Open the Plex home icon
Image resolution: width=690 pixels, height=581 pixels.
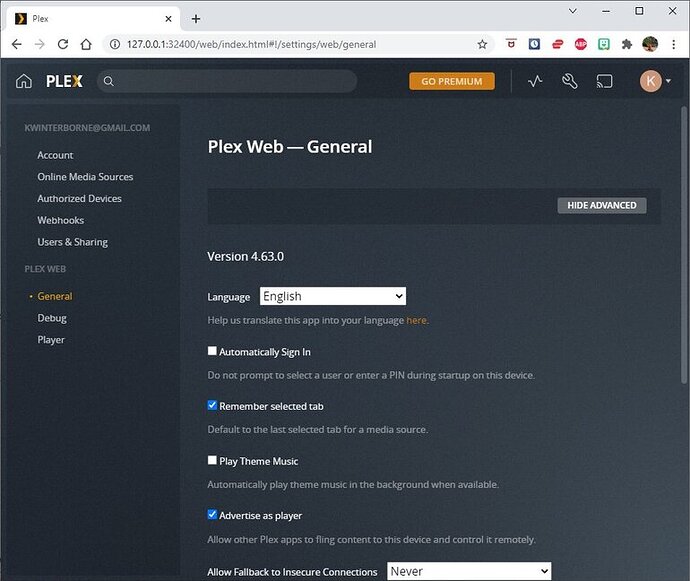24,81
